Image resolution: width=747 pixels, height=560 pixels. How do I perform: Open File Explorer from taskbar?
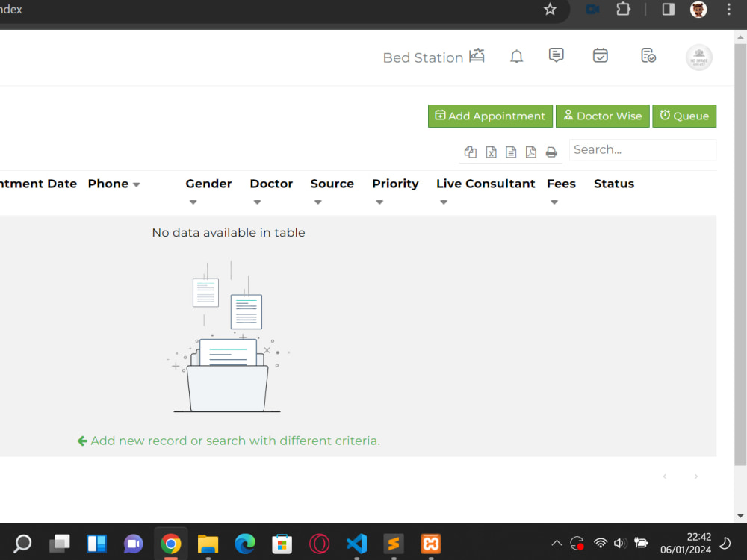(x=208, y=544)
